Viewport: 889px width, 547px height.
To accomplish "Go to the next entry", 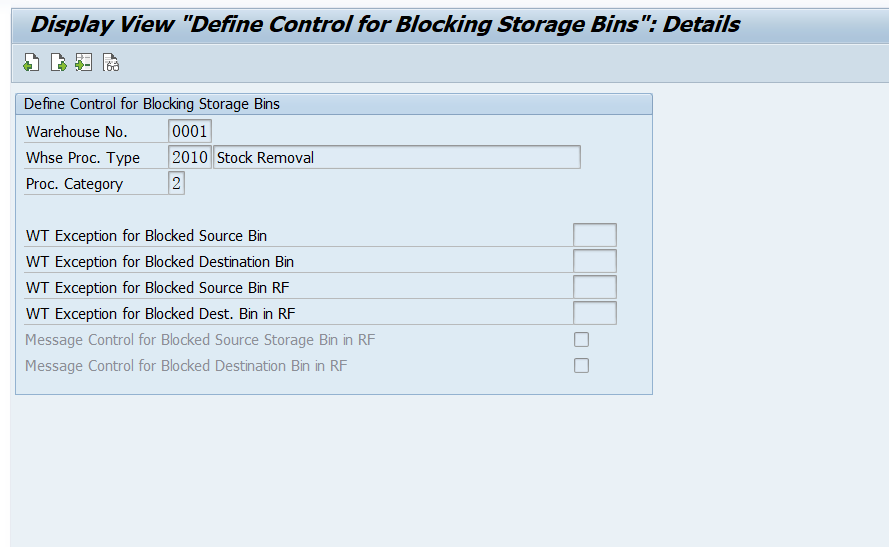I will [x=58, y=64].
